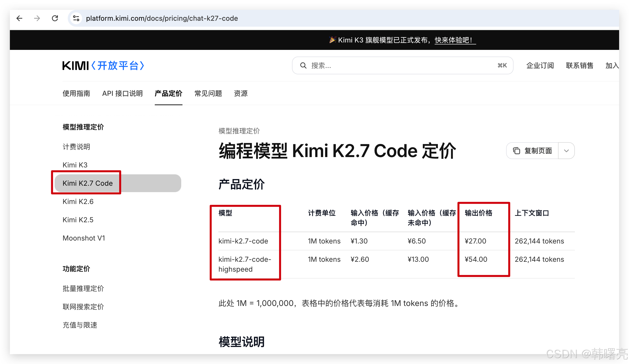Image resolution: width=629 pixels, height=364 pixels.
Task: Open 联网搜索定价 in the sidebar
Action: [83, 307]
